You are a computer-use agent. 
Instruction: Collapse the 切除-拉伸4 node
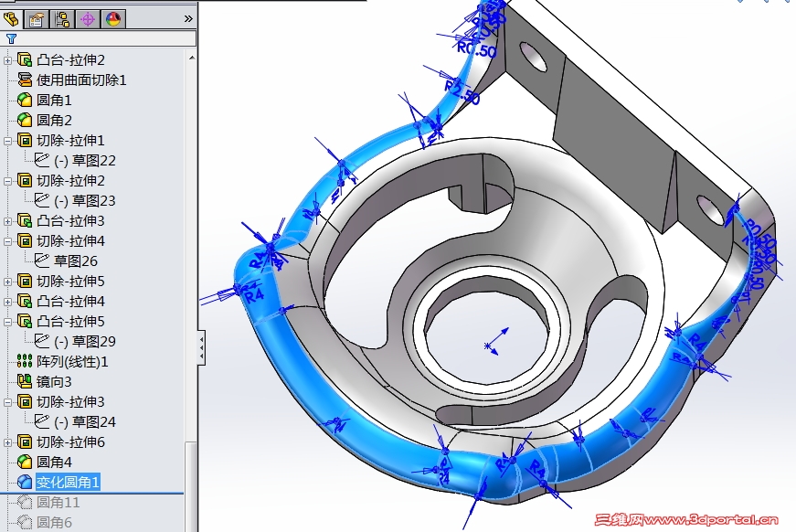(7, 241)
